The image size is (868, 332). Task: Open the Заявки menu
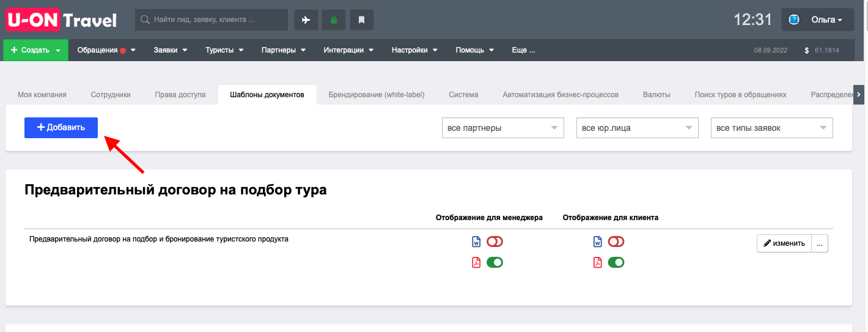[171, 50]
